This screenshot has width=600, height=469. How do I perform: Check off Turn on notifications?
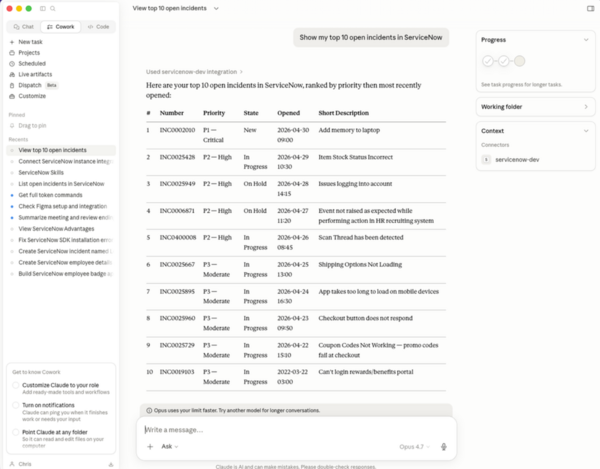[16, 405]
